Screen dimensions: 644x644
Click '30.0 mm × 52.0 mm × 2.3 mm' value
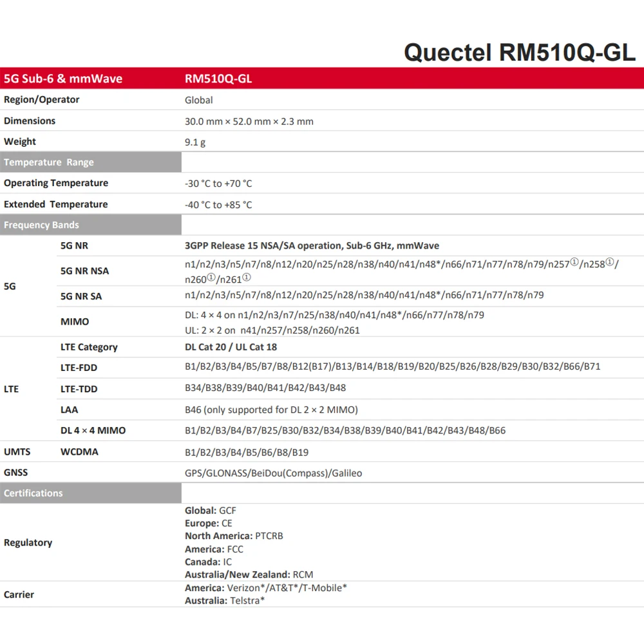pos(249,122)
